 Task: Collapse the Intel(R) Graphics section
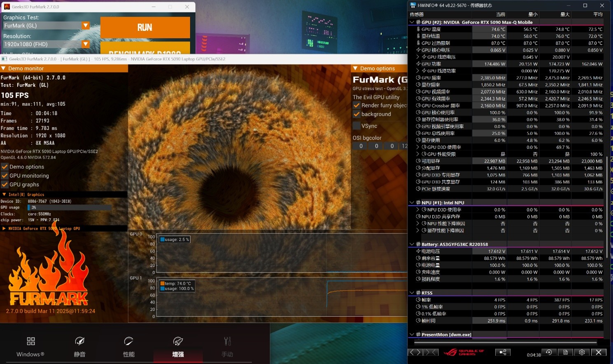coord(4,195)
